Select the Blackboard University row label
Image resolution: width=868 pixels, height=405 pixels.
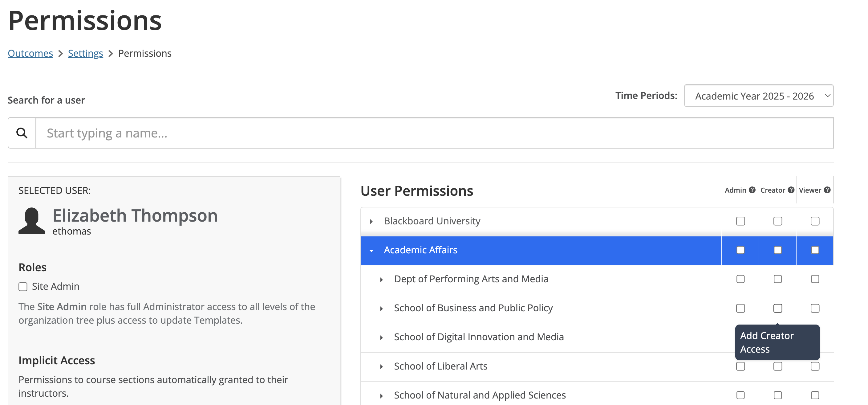click(x=432, y=221)
